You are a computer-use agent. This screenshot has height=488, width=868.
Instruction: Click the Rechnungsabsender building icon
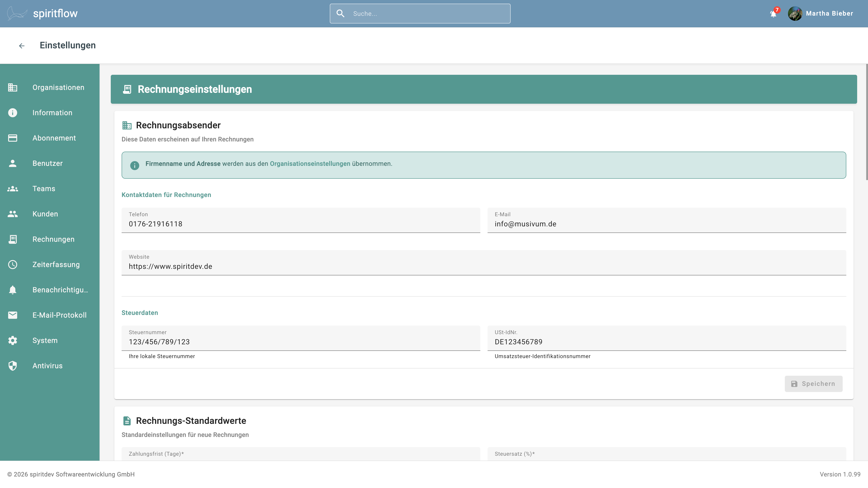[x=127, y=125]
